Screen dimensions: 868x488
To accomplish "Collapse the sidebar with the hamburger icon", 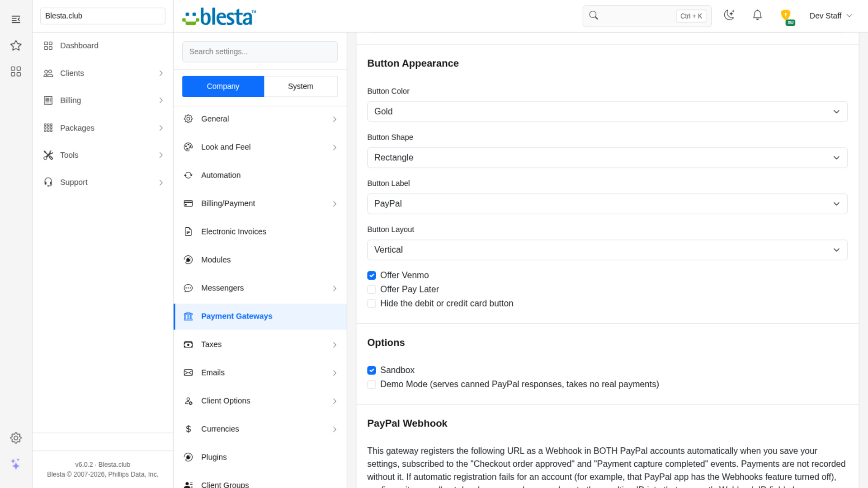I will pos(16,19).
